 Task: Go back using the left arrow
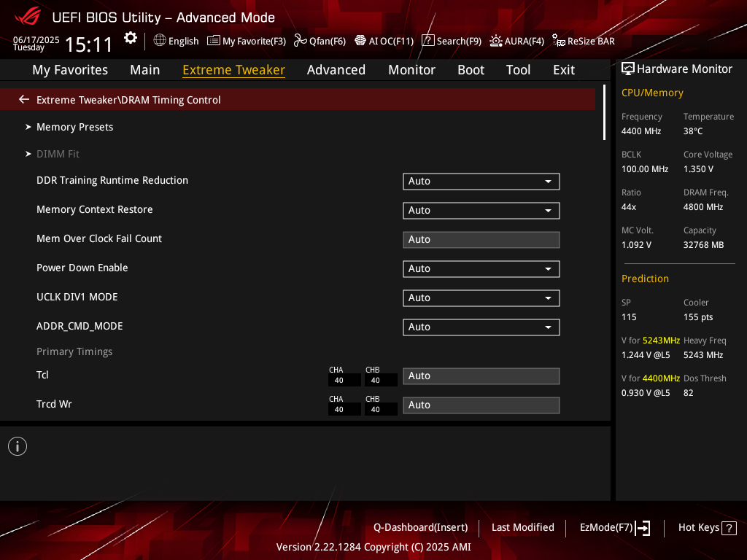pyautogui.click(x=24, y=99)
